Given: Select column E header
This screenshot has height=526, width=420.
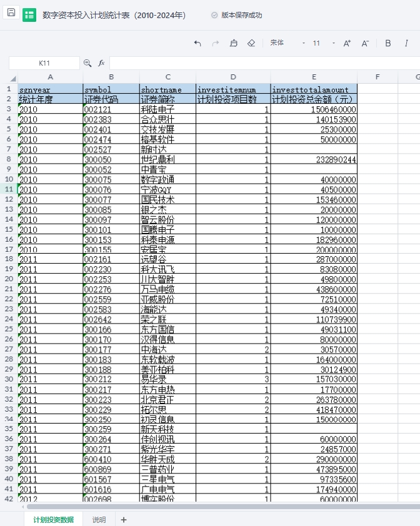Looking at the screenshot, I should (x=314, y=77).
